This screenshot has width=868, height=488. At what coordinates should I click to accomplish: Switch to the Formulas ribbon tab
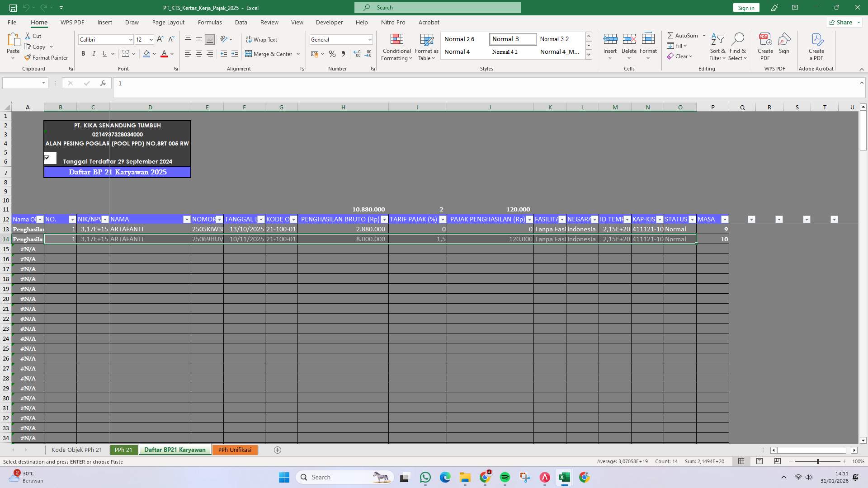click(210, 22)
